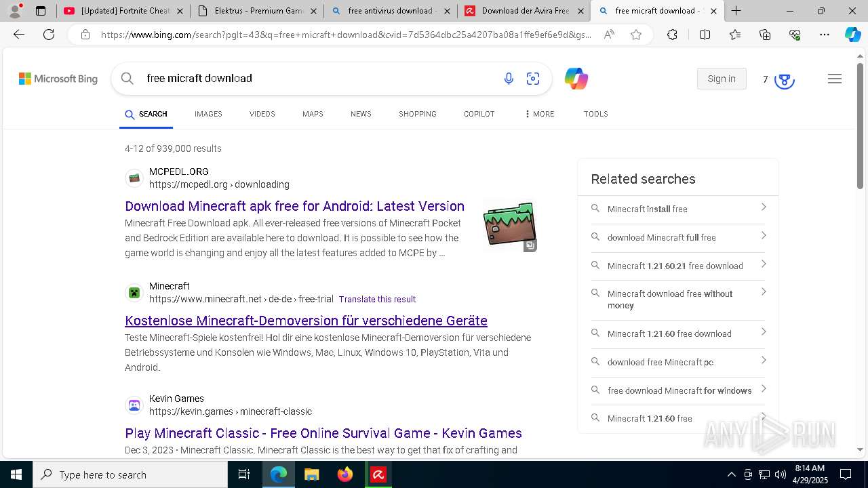Switch to VIDEOS results tab
The height and width of the screenshot is (488, 868).
[262, 114]
